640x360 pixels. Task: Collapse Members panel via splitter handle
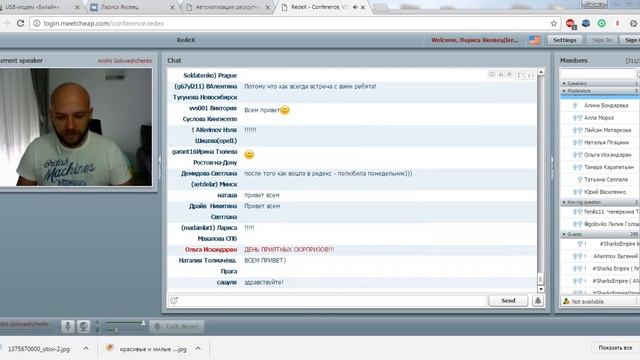[553, 167]
